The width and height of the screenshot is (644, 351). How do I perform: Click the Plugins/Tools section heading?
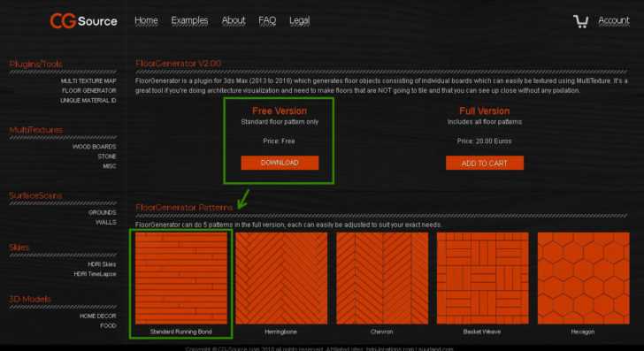pyautogui.click(x=35, y=64)
